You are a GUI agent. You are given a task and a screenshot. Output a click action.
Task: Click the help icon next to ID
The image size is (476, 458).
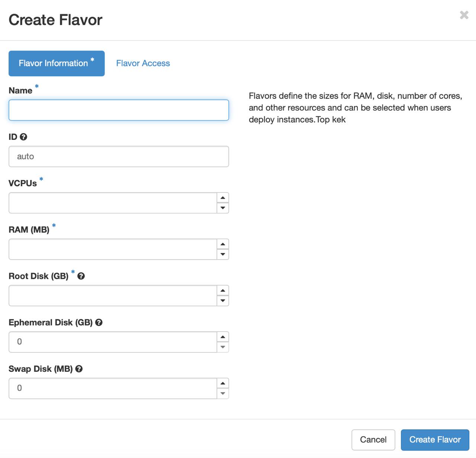23,137
